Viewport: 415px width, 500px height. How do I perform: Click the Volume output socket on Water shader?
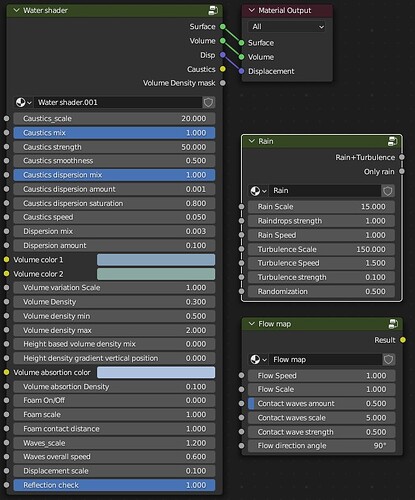(223, 41)
